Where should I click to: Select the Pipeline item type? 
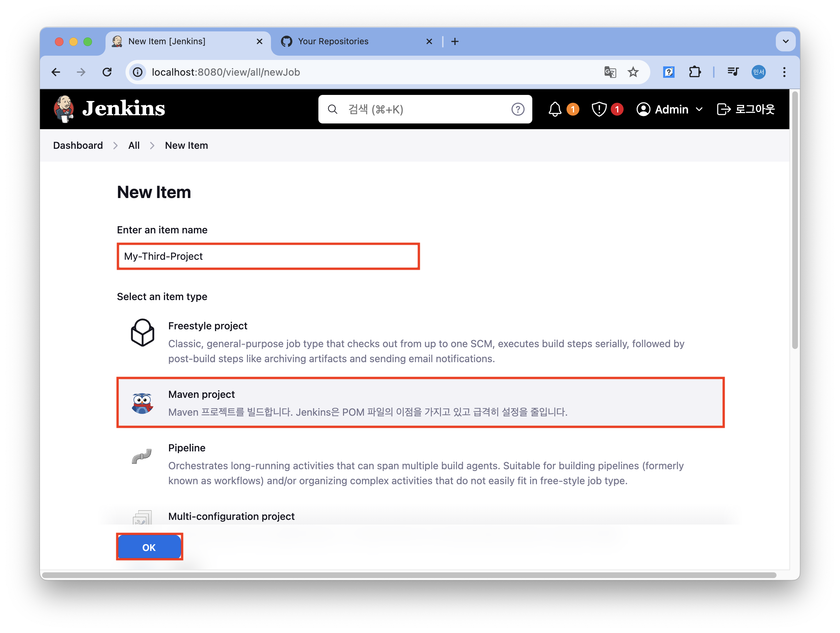[186, 448]
